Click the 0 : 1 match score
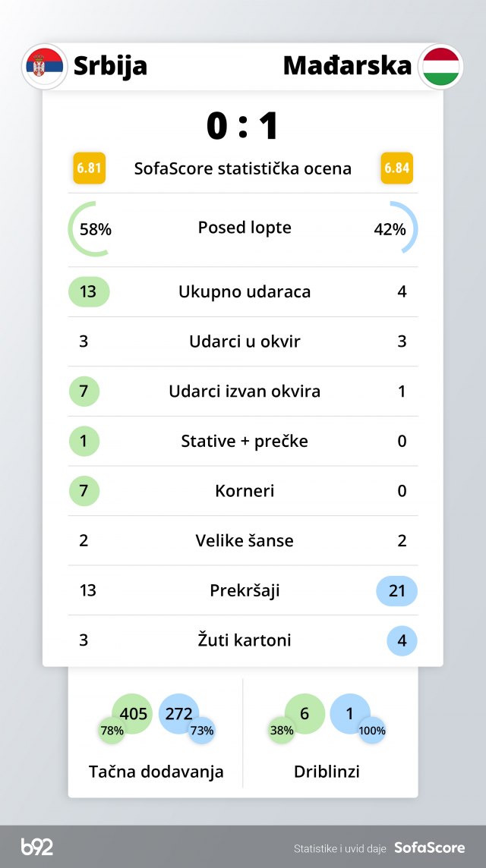This screenshot has height=868, width=486. [243, 126]
